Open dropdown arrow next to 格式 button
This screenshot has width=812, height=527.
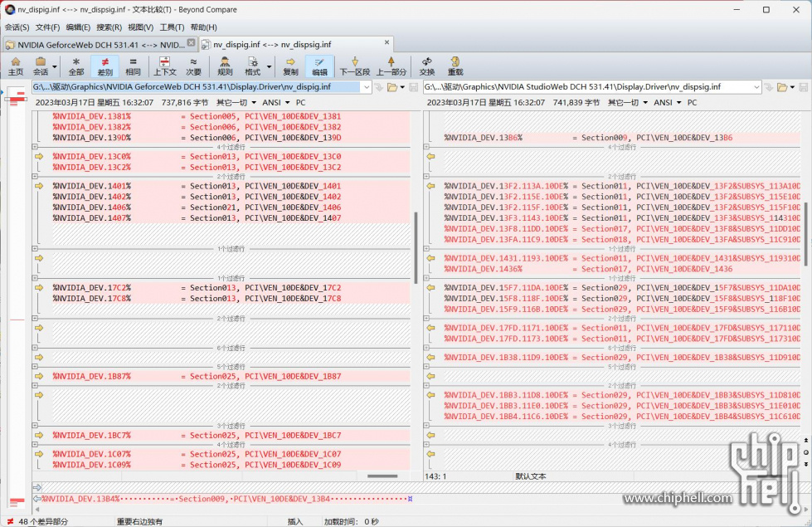point(269,67)
